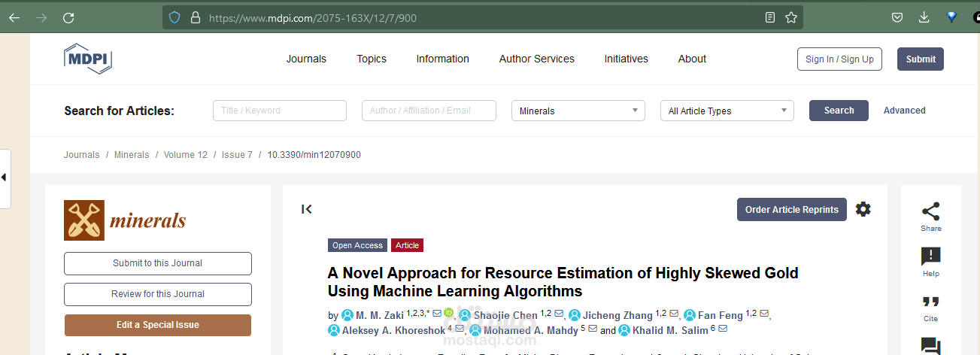Expand the left side panel arrow
This screenshot has height=355, width=980.
click(5, 178)
